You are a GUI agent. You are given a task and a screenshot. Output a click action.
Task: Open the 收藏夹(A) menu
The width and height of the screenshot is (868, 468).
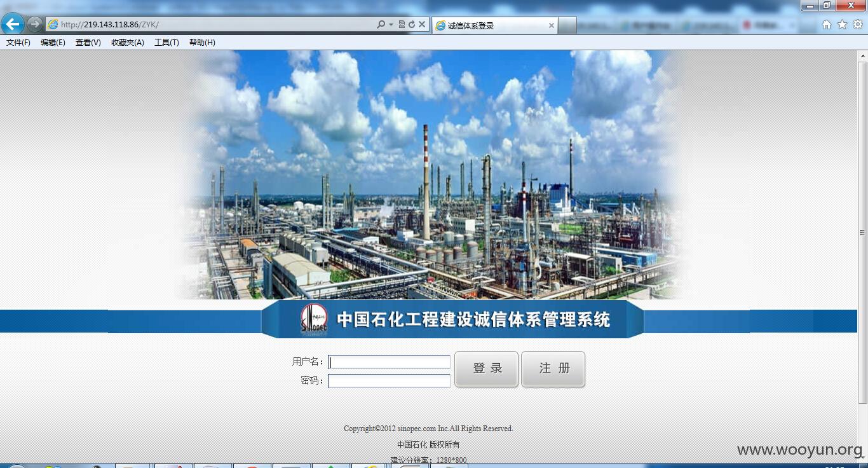click(127, 43)
